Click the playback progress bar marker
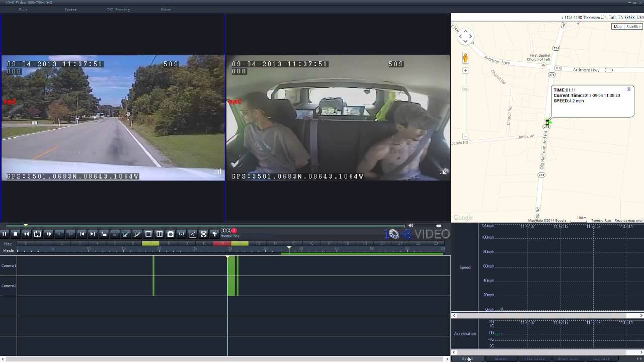This screenshot has width=644, height=362. coord(26,225)
